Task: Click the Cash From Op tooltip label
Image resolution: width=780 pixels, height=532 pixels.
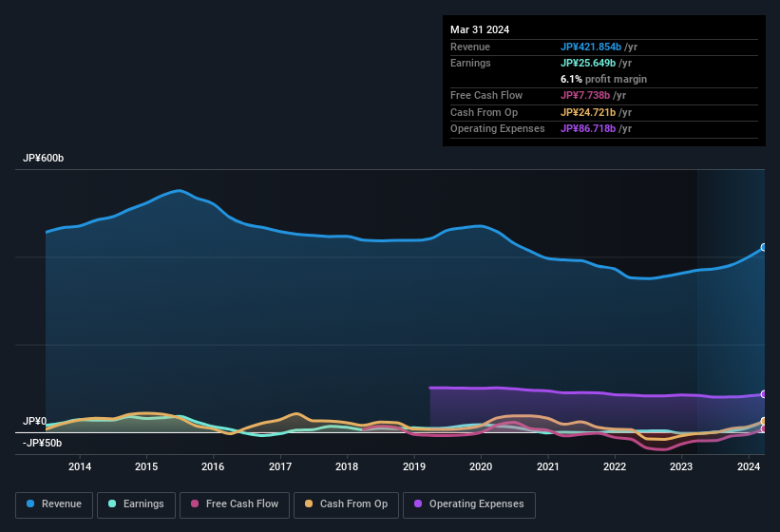Action: tap(484, 112)
